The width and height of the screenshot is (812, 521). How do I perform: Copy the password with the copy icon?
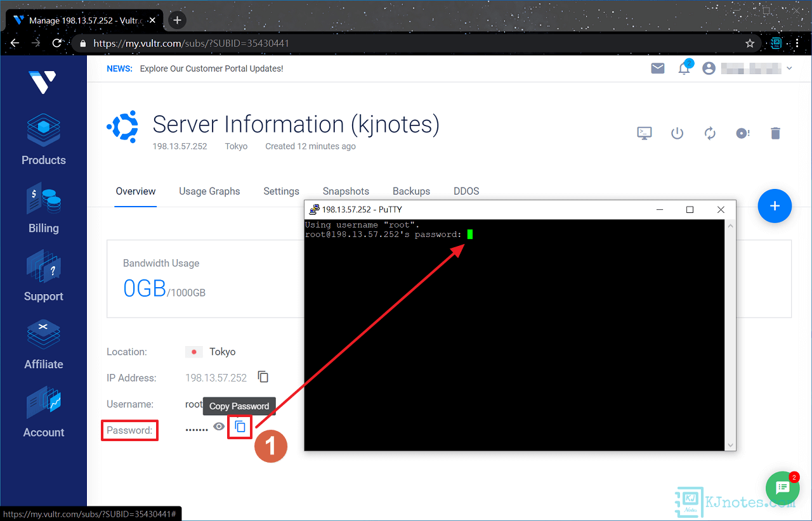tap(240, 427)
